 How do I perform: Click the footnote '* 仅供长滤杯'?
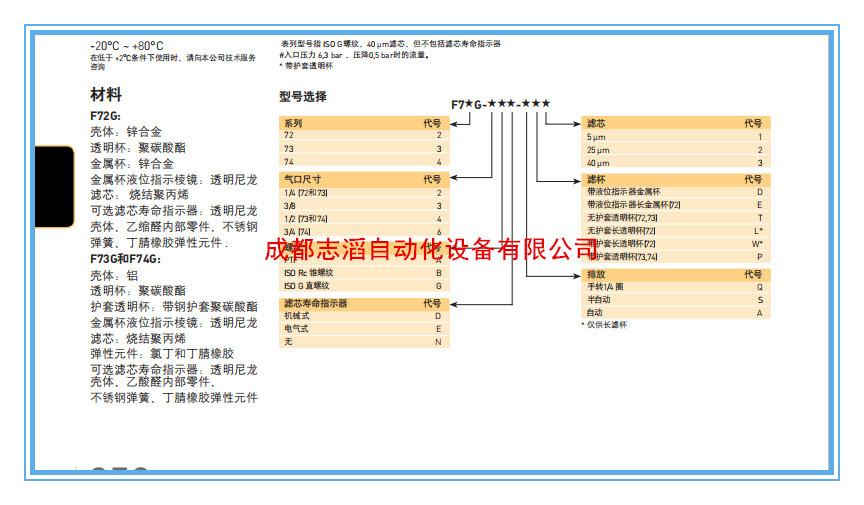[604, 325]
